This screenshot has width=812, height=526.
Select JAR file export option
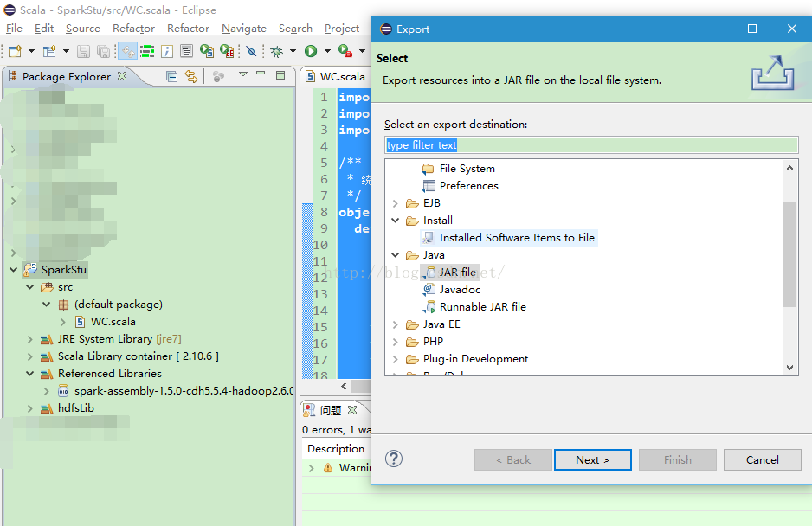pyautogui.click(x=457, y=273)
